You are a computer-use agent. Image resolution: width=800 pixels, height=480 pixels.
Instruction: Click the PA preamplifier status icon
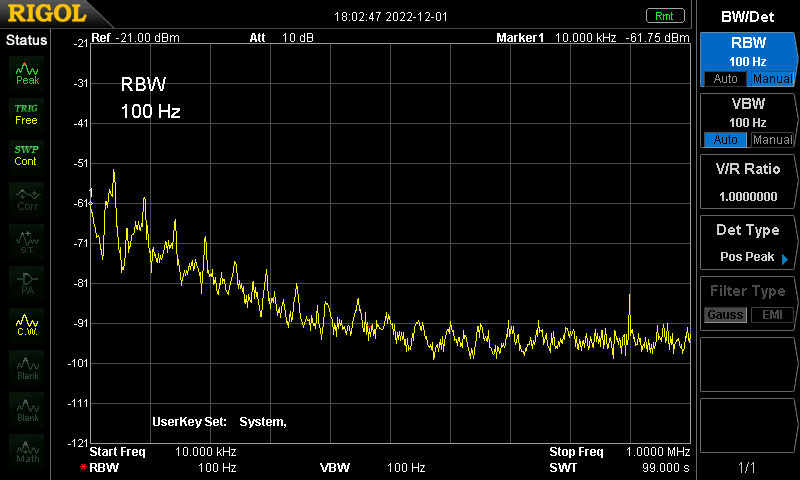tap(27, 283)
